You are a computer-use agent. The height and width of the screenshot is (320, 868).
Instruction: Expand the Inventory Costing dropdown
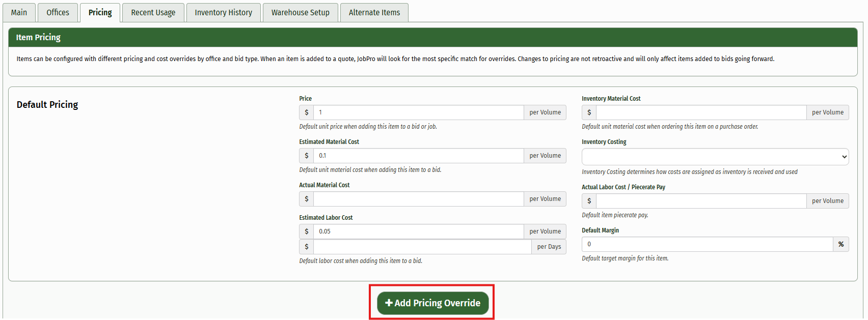point(715,157)
